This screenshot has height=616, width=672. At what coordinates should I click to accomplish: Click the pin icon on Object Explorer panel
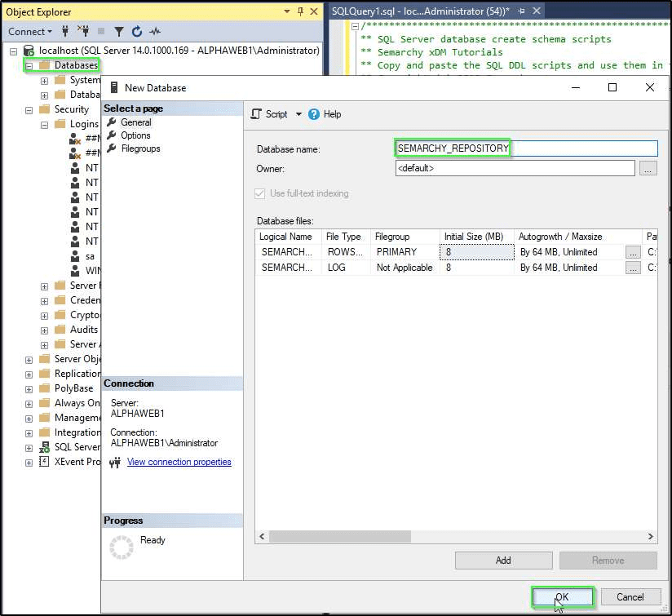pos(300,11)
